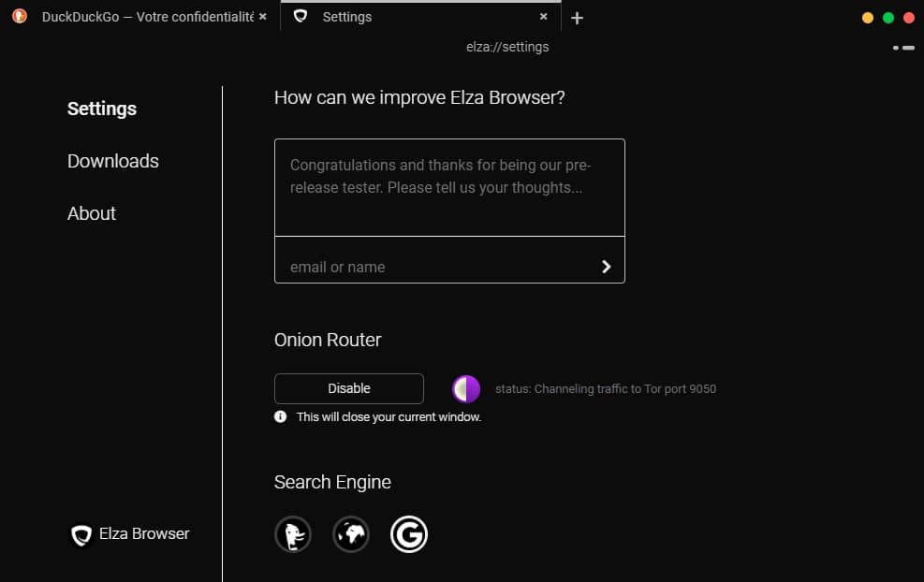Click the Settings tab shield favicon

(301, 17)
